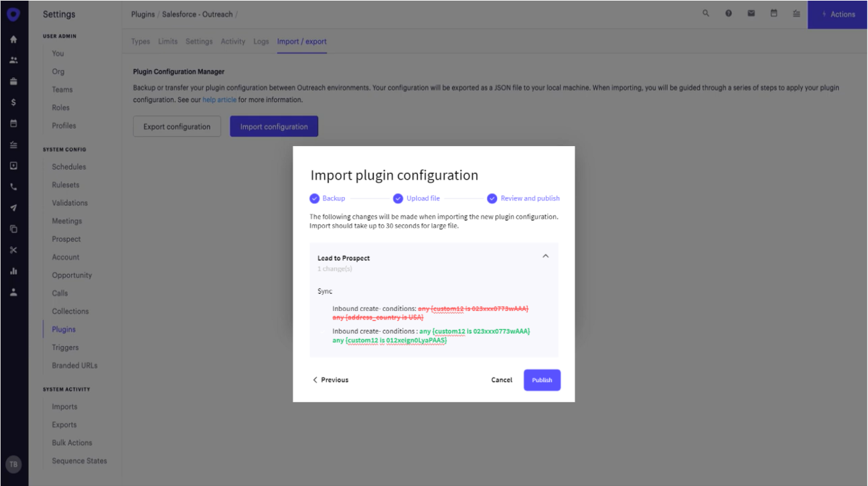Publish the imported plugin configuration

[x=542, y=379]
